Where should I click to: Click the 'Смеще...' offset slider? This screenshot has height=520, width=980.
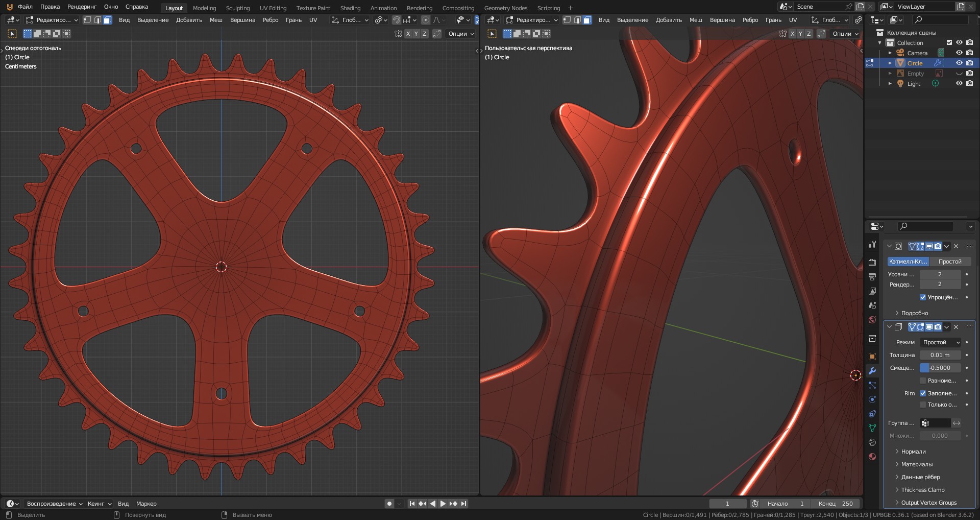coord(940,368)
